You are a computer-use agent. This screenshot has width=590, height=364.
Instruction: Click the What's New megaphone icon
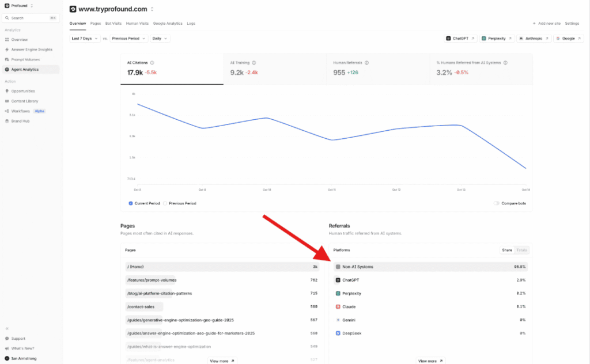[x=7, y=348]
